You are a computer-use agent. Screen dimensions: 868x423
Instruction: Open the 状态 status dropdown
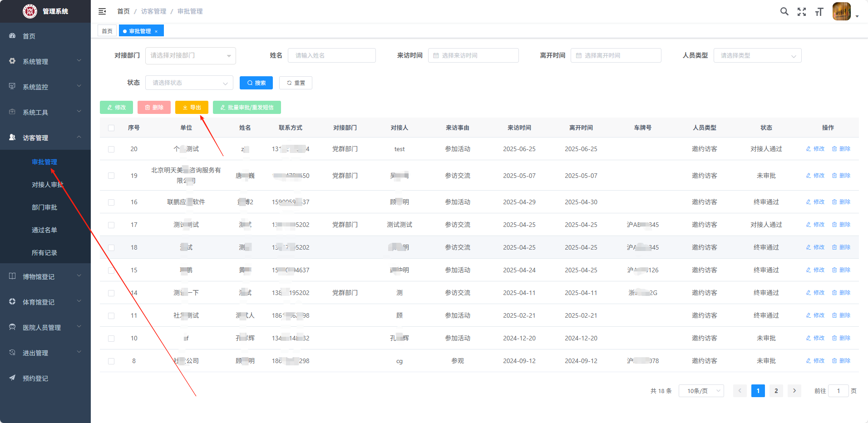[x=189, y=83]
